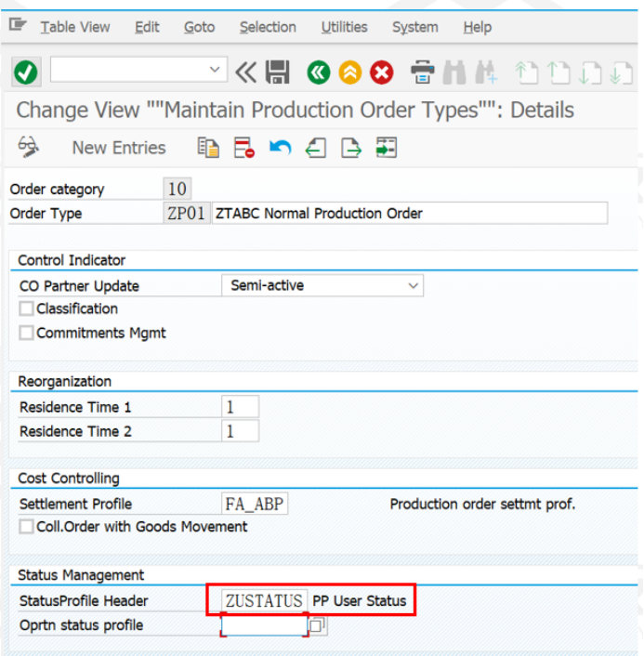Enable Coll.Order with Goods Movement checkbox
The image size is (644, 656).
26,527
